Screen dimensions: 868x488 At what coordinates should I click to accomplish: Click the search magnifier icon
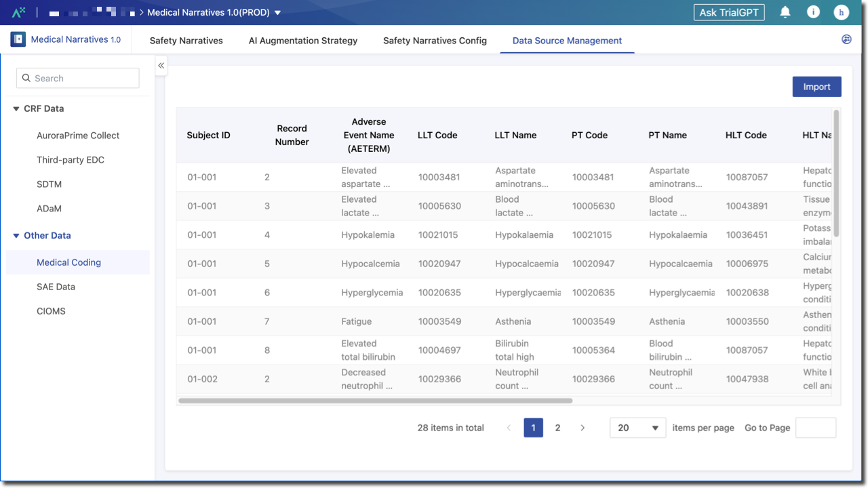coord(26,78)
